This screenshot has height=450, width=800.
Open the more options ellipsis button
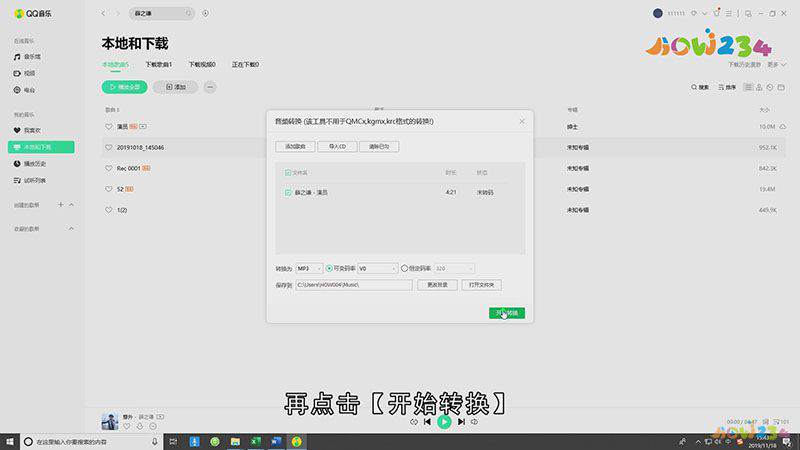pos(210,87)
